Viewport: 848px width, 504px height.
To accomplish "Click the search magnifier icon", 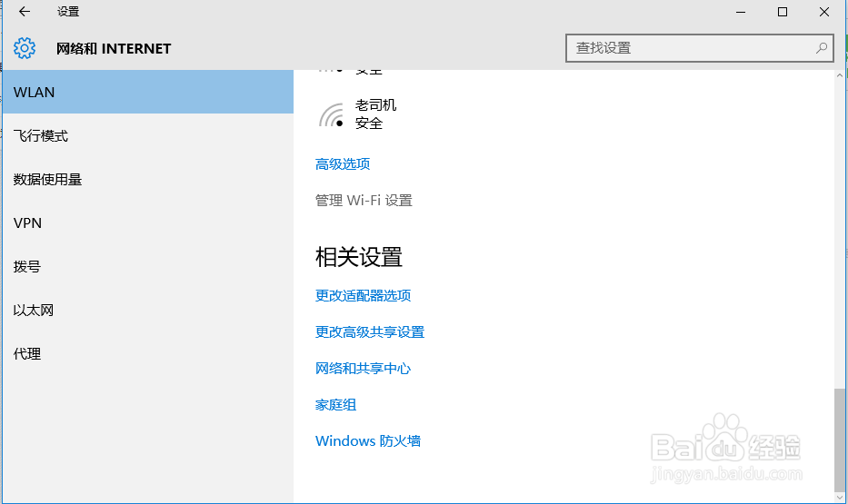I will pyautogui.click(x=821, y=48).
